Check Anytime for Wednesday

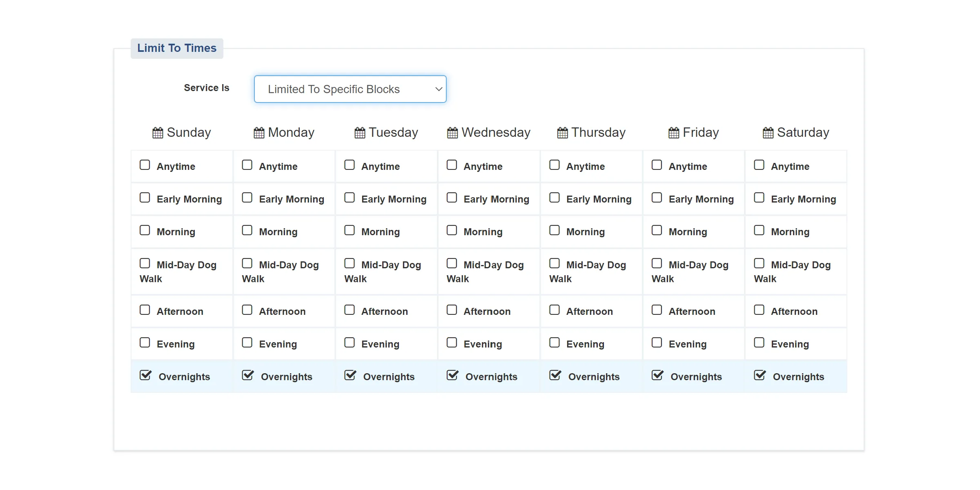452,165
